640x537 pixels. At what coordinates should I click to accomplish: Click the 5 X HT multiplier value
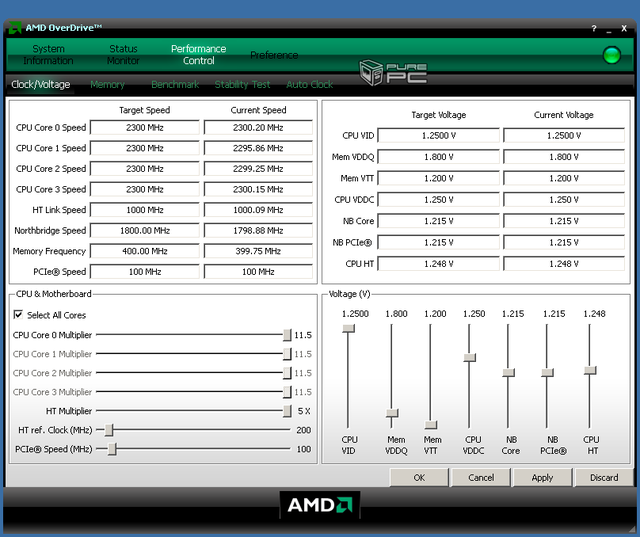click(304, 411)
